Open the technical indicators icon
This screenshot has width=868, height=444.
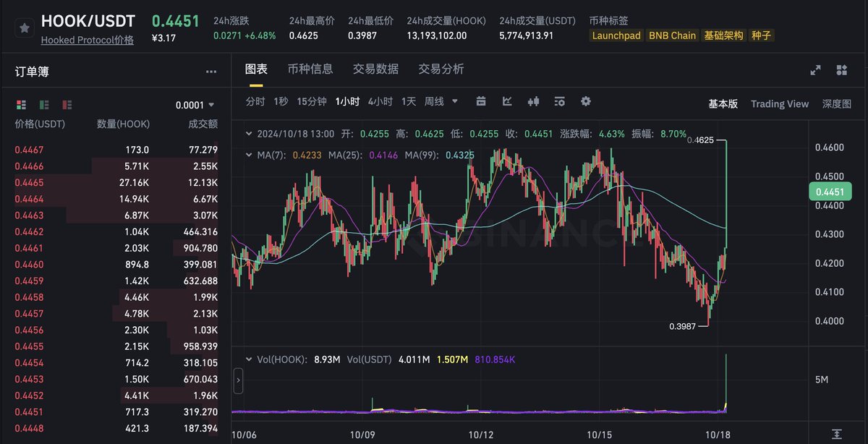tap(507, 101)
